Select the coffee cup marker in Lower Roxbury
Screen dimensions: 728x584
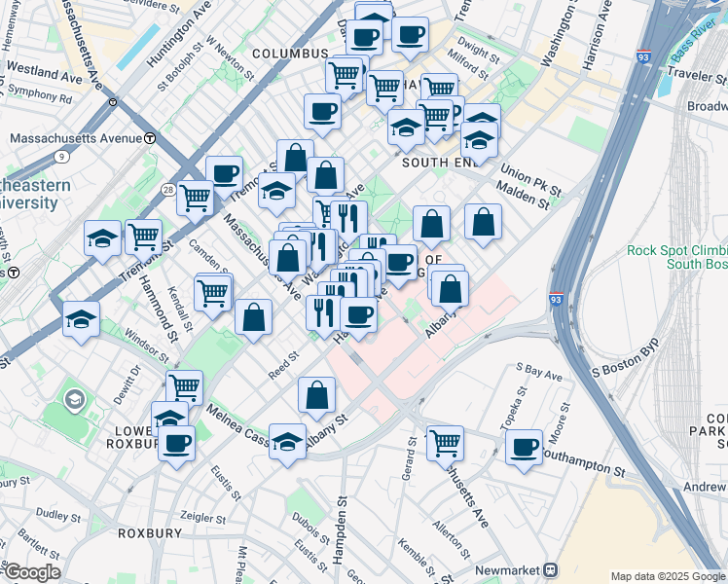[x=176, y=444]
